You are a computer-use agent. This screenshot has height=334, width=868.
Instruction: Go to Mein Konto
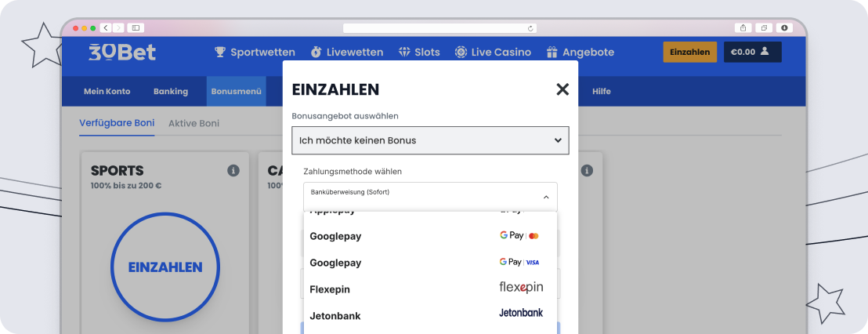pyautogui.click(x=107, y=91)
